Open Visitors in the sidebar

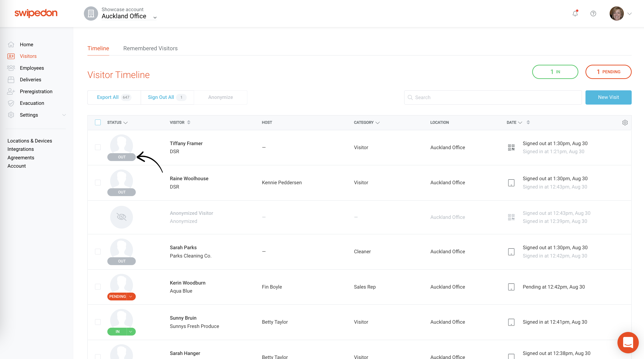(28, 56)
